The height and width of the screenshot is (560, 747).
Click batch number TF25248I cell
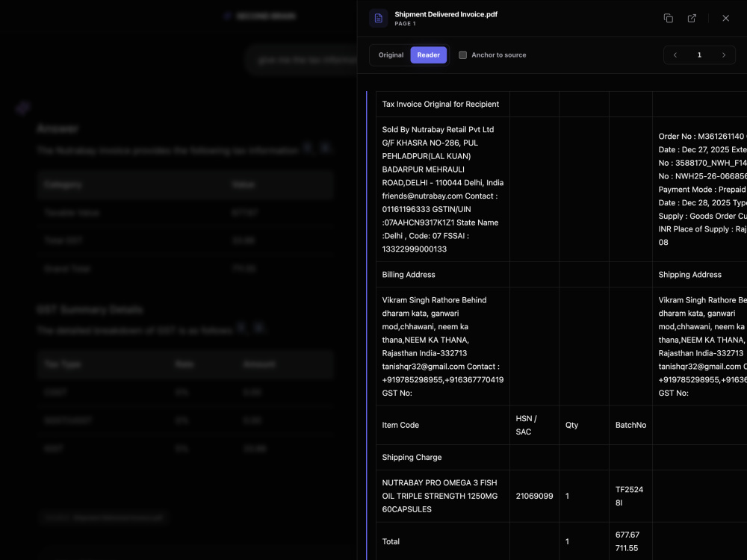[630, 496]
